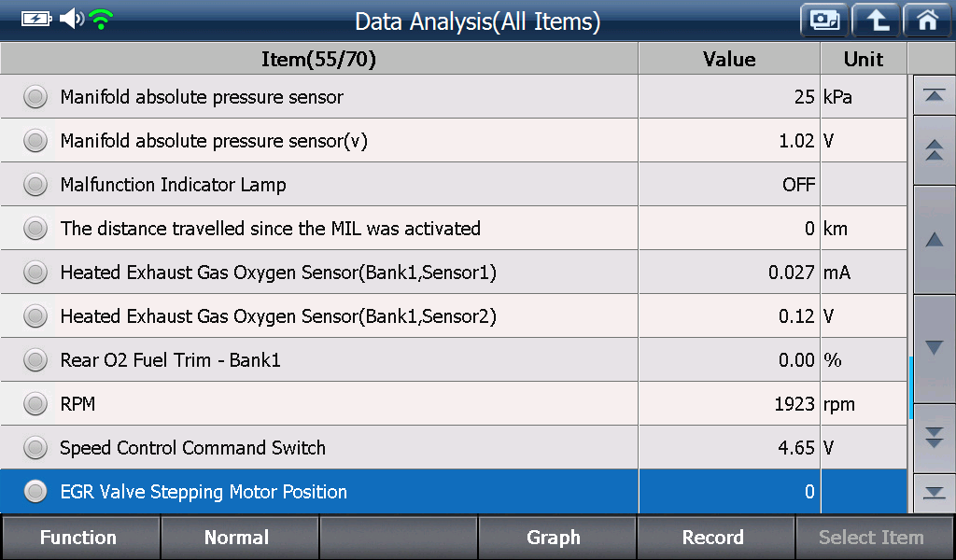The image size is (956, 560).
Task: Click page up double-arrow button
Action: tap(934, 150)
